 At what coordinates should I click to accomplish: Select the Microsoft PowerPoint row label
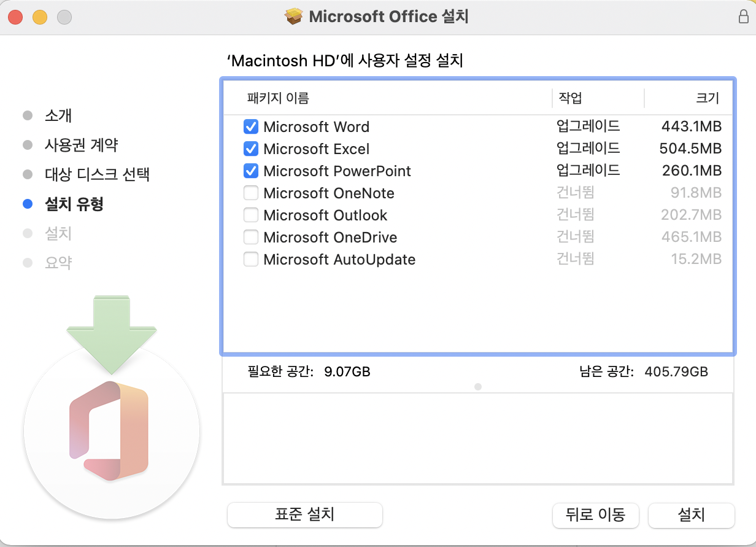pyautogui.click(x=337, y=171)
